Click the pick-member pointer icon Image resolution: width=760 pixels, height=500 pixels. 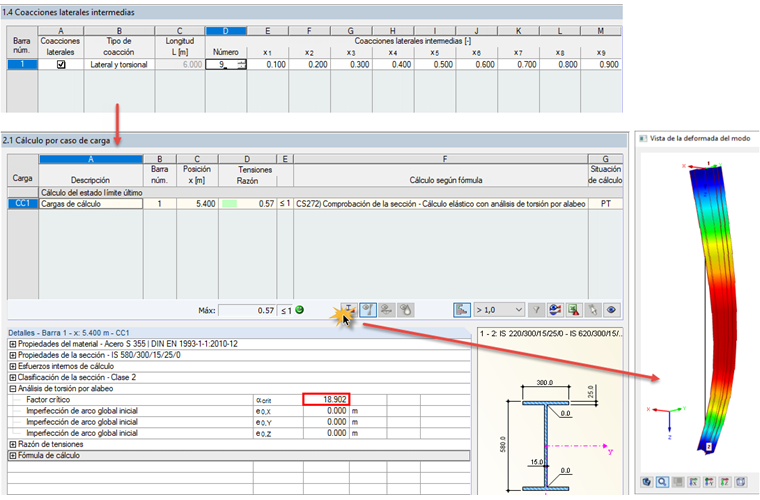coord(593,310)
